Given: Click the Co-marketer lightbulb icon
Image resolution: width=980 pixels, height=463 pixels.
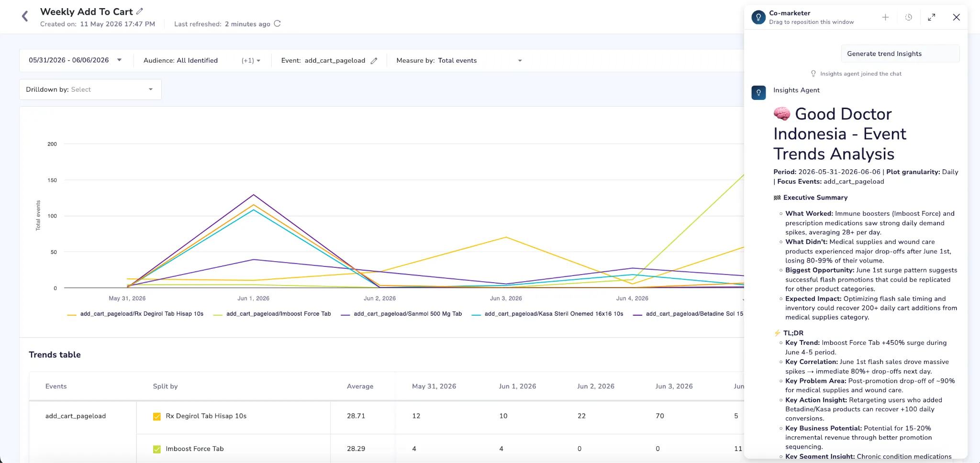Looking at the screenshot, I should click(758, 17).
